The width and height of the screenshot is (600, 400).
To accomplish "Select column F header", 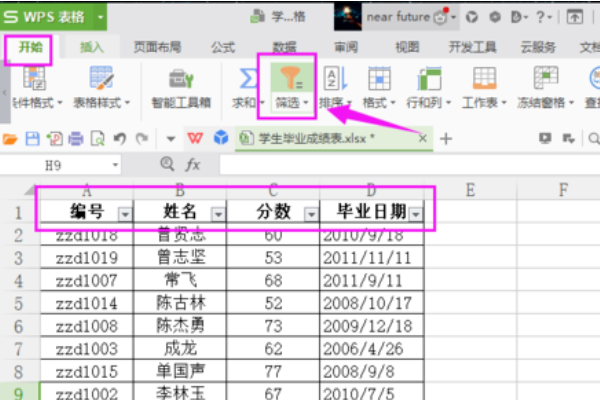I will pos(563,190).
